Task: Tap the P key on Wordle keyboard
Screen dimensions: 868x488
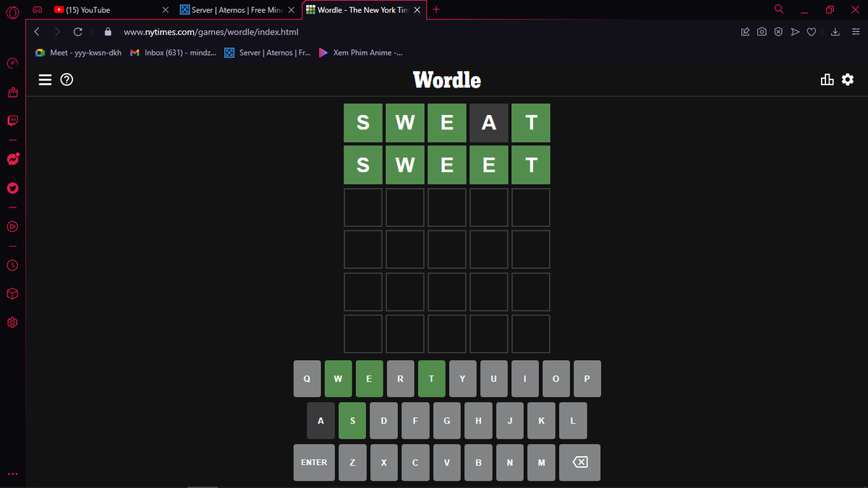Action: (x=587, y=379)
